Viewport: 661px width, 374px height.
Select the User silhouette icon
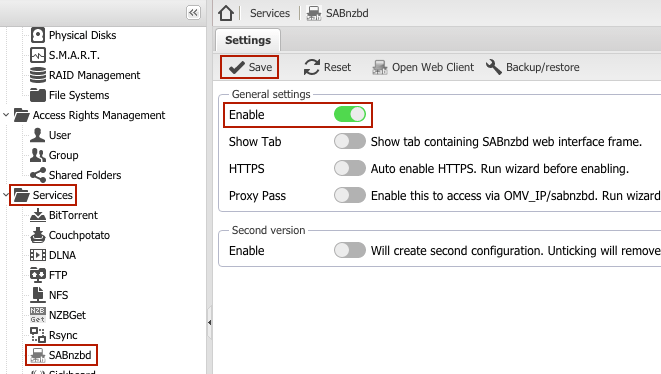point(38,135)
